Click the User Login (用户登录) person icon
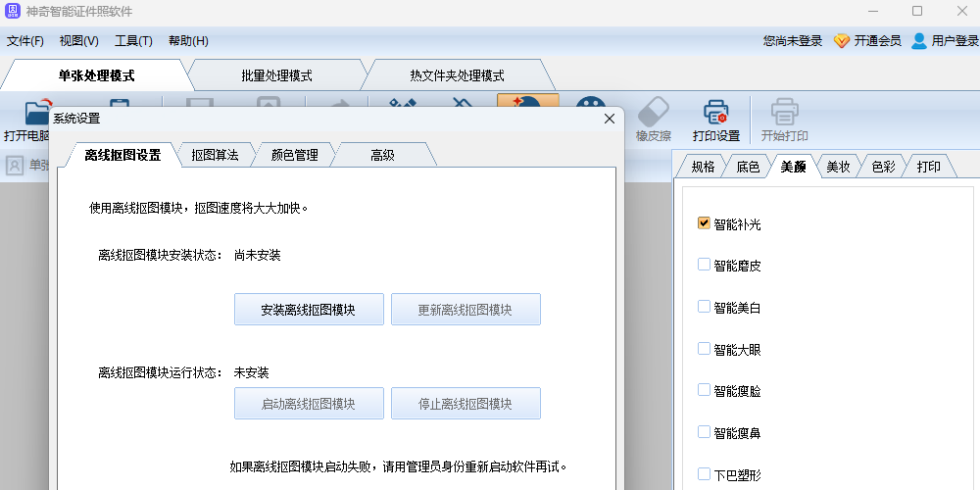 (919, 41)
